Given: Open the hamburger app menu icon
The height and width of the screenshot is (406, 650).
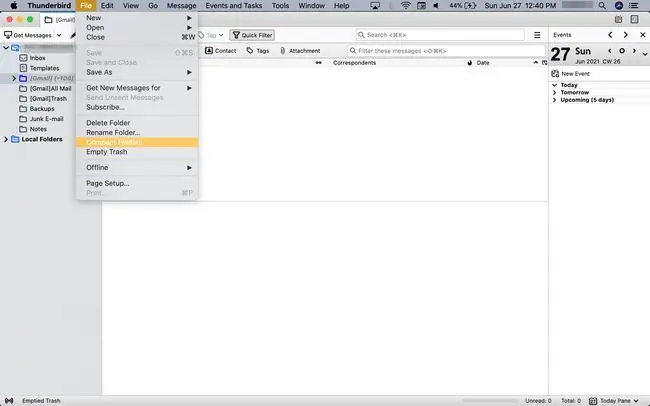Looking at the screenshot, I should click(x=537, y=35).
